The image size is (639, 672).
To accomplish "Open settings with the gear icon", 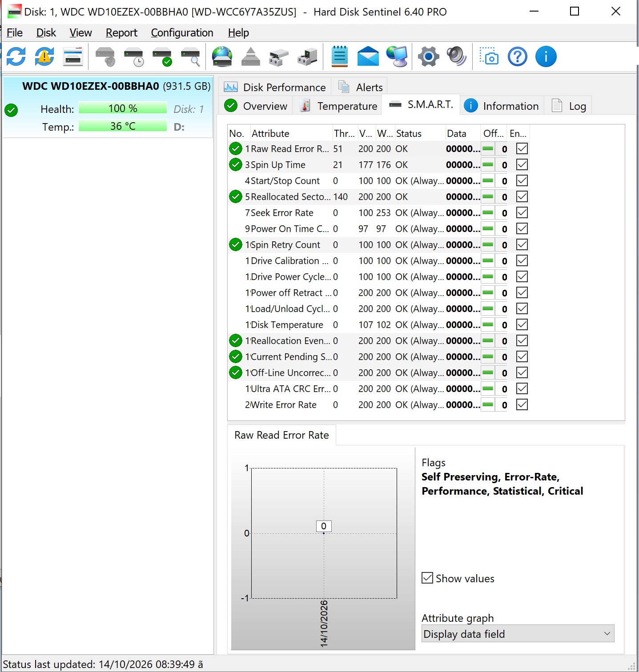I will pyautogui.click(x=429, y=57).
